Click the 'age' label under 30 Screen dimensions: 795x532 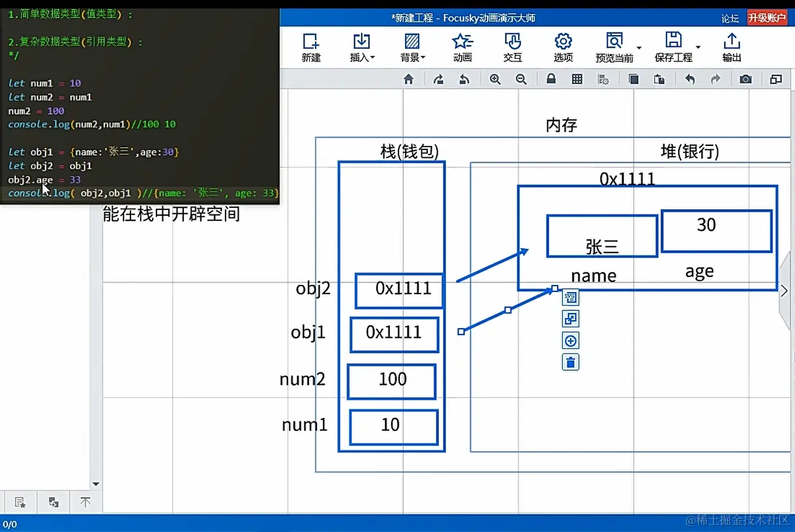tap(699, 272)
